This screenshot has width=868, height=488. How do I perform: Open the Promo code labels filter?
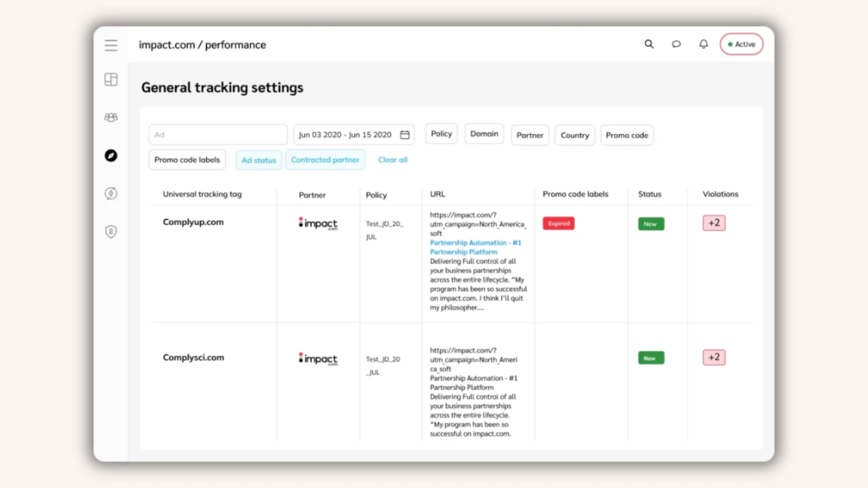187,160
